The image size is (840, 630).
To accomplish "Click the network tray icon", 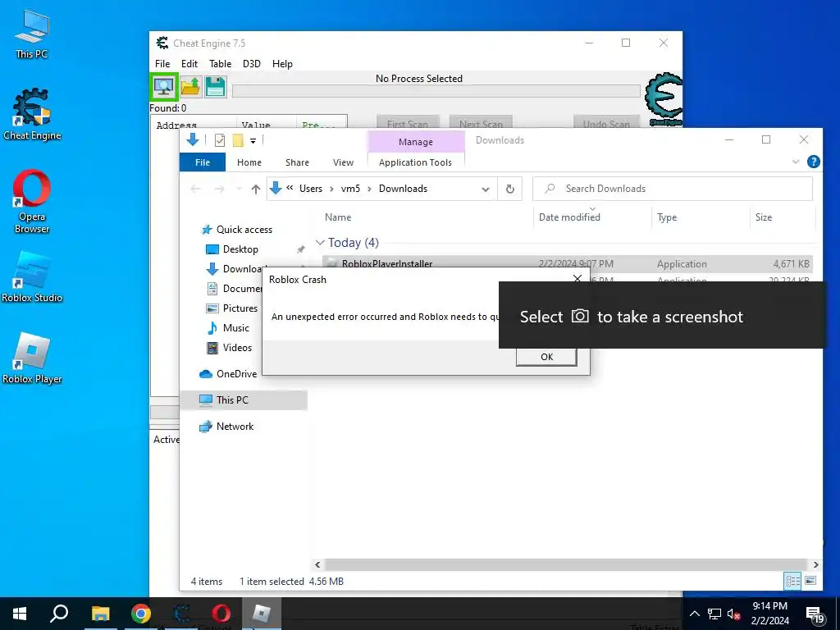I will (714, 614).
